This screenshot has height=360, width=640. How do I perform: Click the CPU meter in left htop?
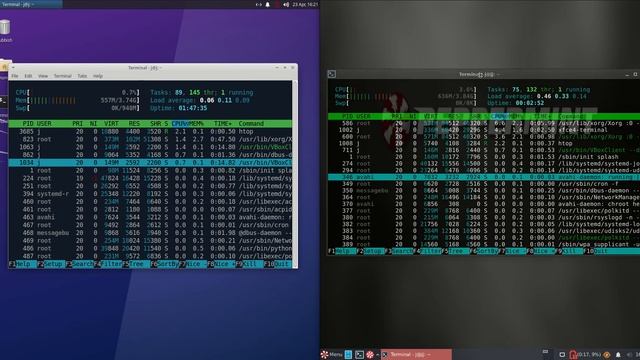click(78, 93)
